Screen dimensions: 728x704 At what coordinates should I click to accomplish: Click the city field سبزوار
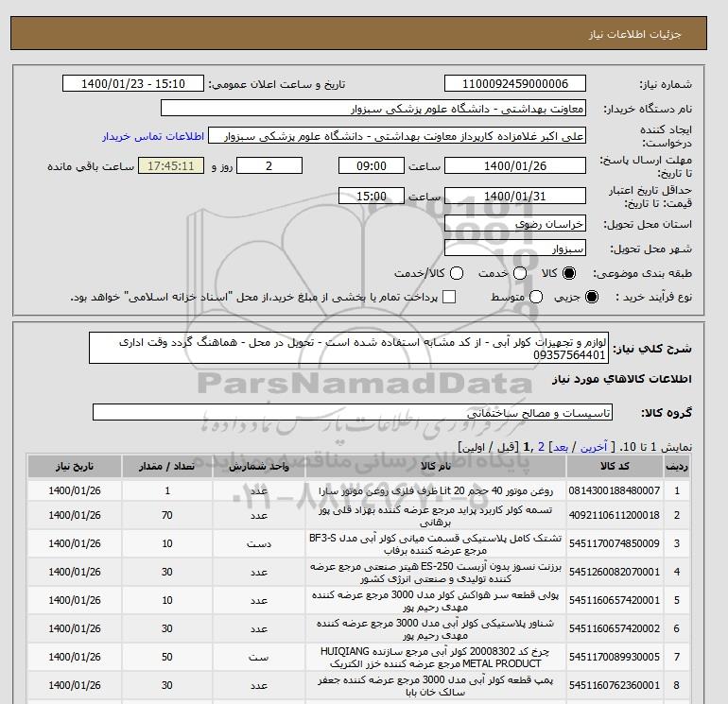(515, 248)
